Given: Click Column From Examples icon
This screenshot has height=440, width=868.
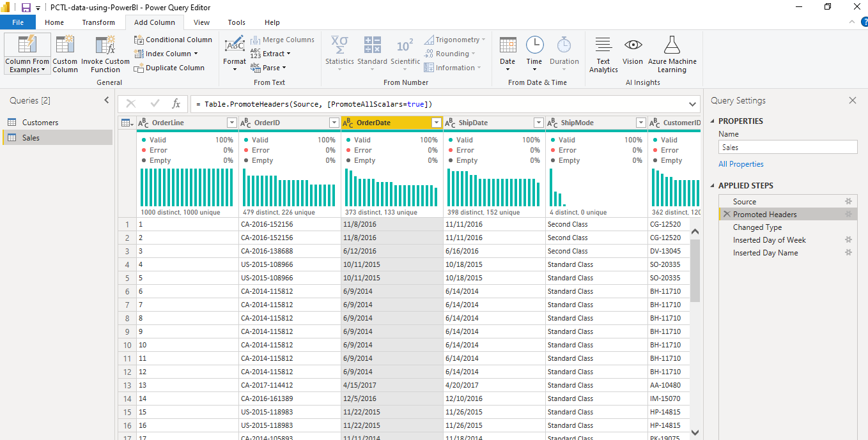Looking at the screenshot, I should (x=27, y=45).
